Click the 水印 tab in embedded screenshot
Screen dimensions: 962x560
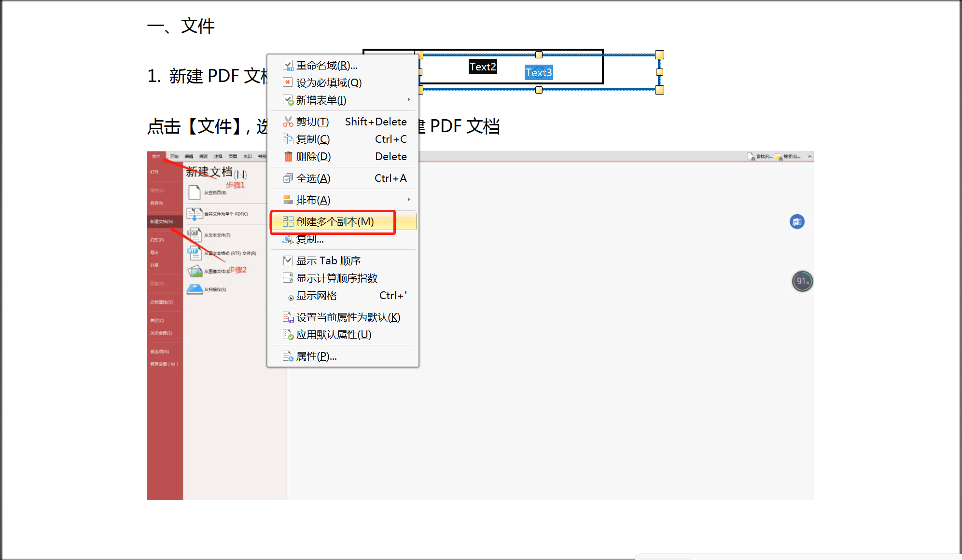click(x=248, y=156)
